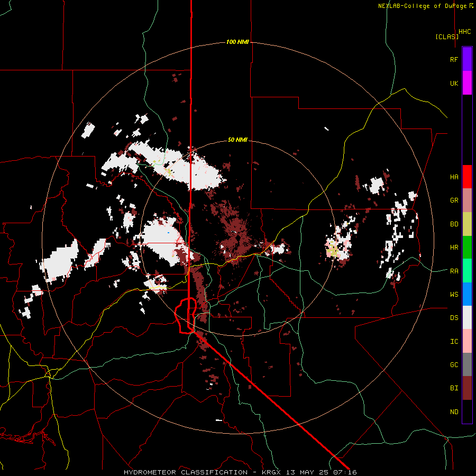Viewport: 476px width, 476px height.
Task: Click the 'KRGX' radar site identifier
Action: (271, 472)
